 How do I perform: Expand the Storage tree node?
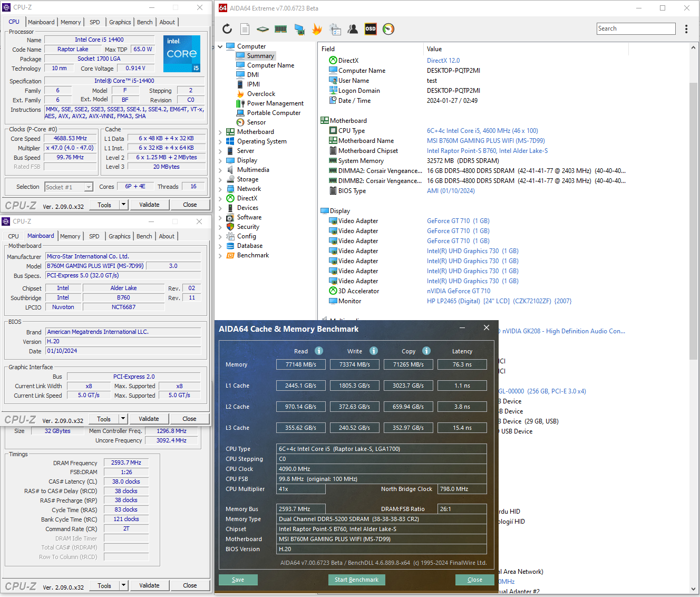220,179
